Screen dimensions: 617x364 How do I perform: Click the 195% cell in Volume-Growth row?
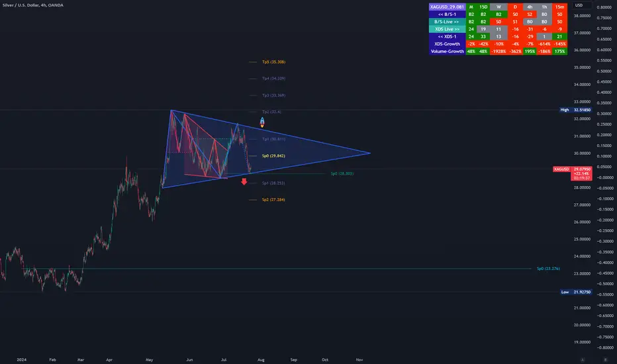click(x=530, y=51)
